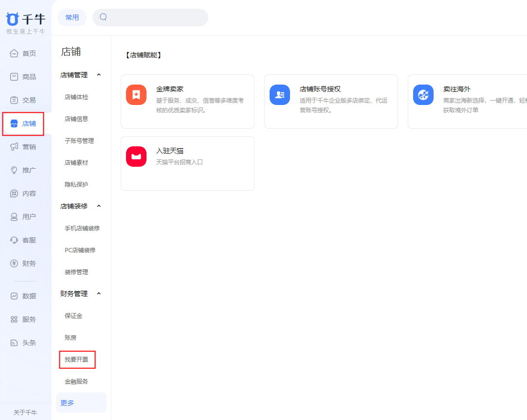
Task: Open 子账号管理 menu item
Action: click(x=79, y=140)
